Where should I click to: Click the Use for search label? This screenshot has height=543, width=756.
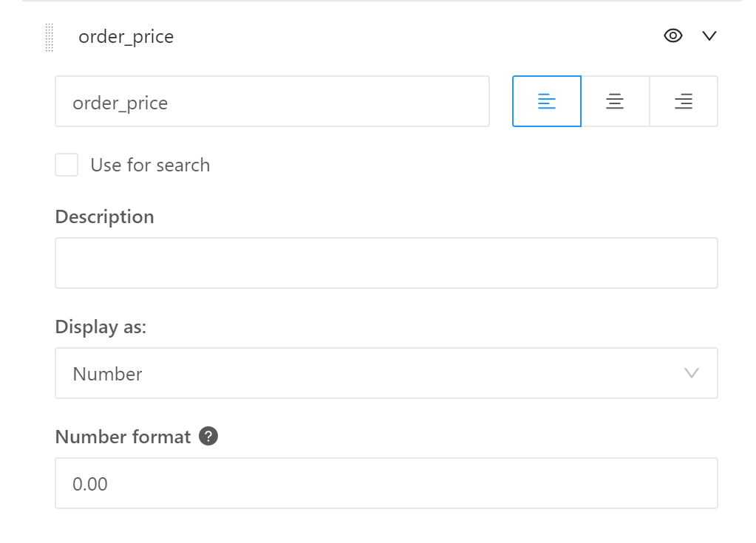coord(151,165)
